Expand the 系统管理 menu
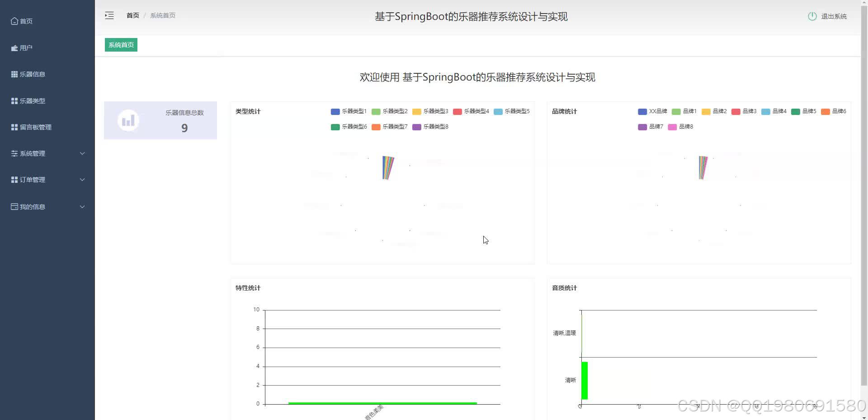Image resolution: width=868 pixels, height=420 pixels. point(32,153)
